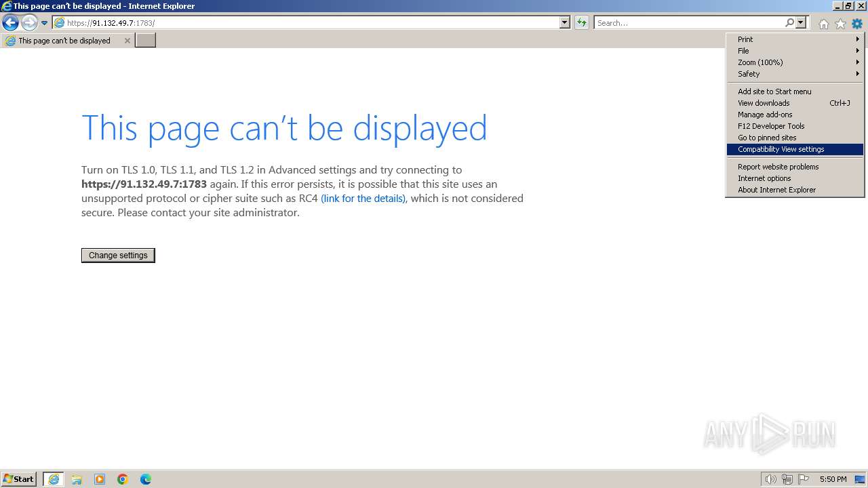868x488 pixels.
Task: Click the browser Forward arrow button
Action: click(29, 23)
